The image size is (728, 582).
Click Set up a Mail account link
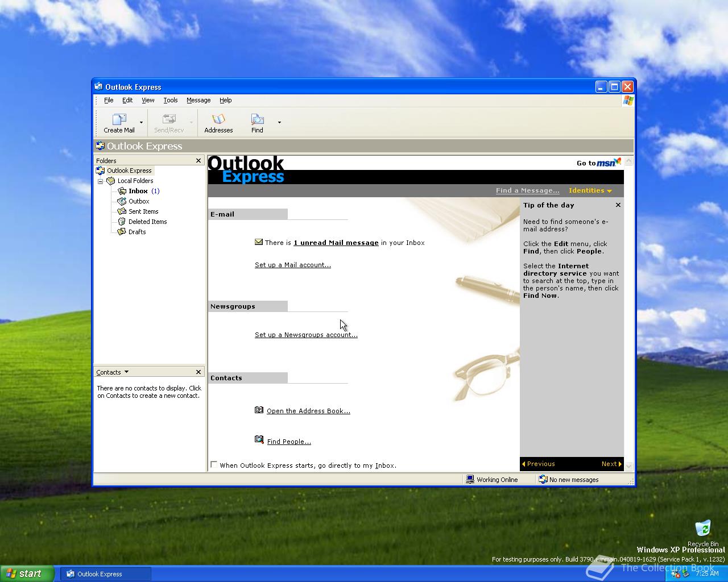293,265
